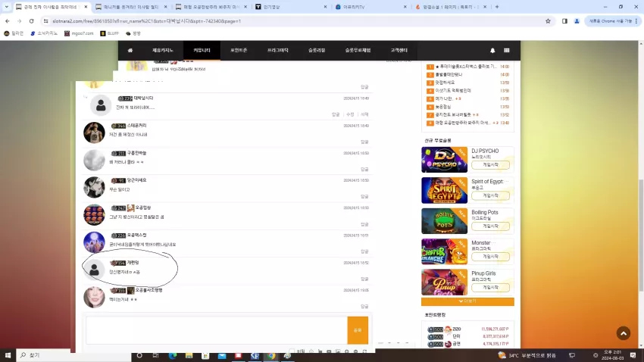The height and width of the screenshot is (362, 644).
Task: Open the Chrome three-dot menu
Action: point(636,21)
